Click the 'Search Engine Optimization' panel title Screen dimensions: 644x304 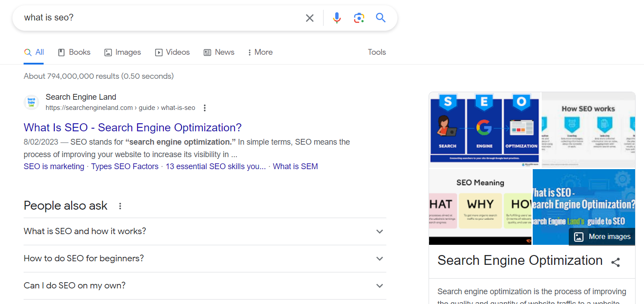(x=520, y=260)
